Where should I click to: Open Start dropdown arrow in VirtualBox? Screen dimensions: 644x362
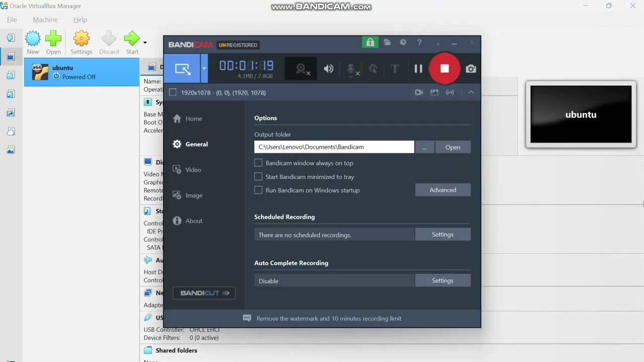coord(145,43)
